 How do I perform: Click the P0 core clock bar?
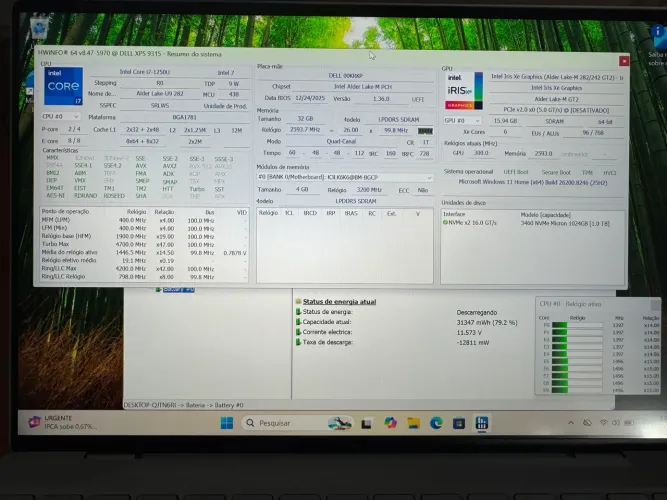[577, 325]
